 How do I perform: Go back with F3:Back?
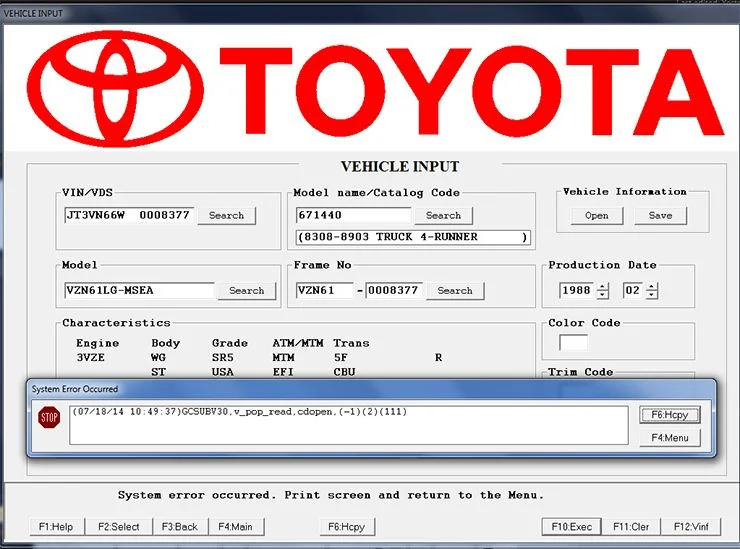click(180, 527)
